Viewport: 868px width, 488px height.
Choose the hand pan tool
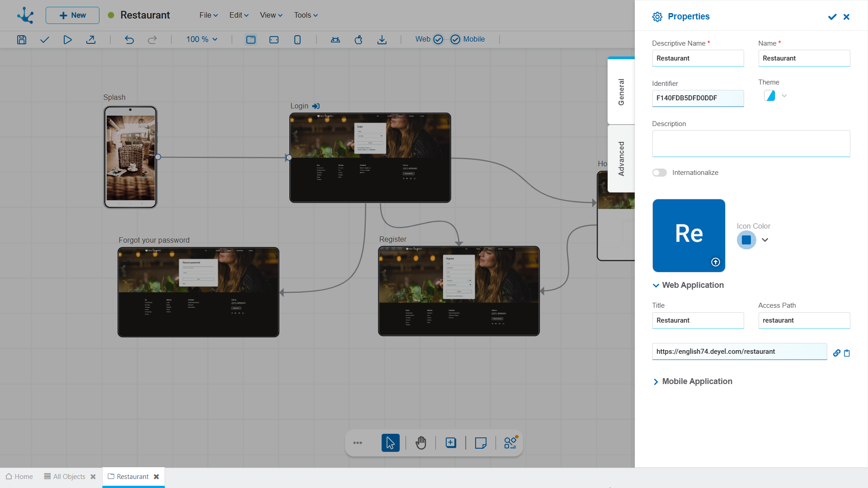(x=421, y=443)
